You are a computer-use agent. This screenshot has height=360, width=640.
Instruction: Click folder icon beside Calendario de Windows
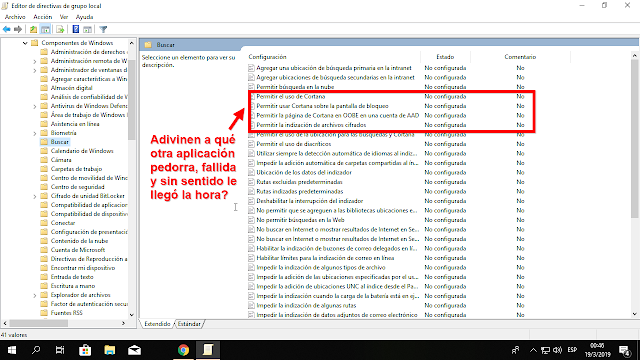coord(44,151)
